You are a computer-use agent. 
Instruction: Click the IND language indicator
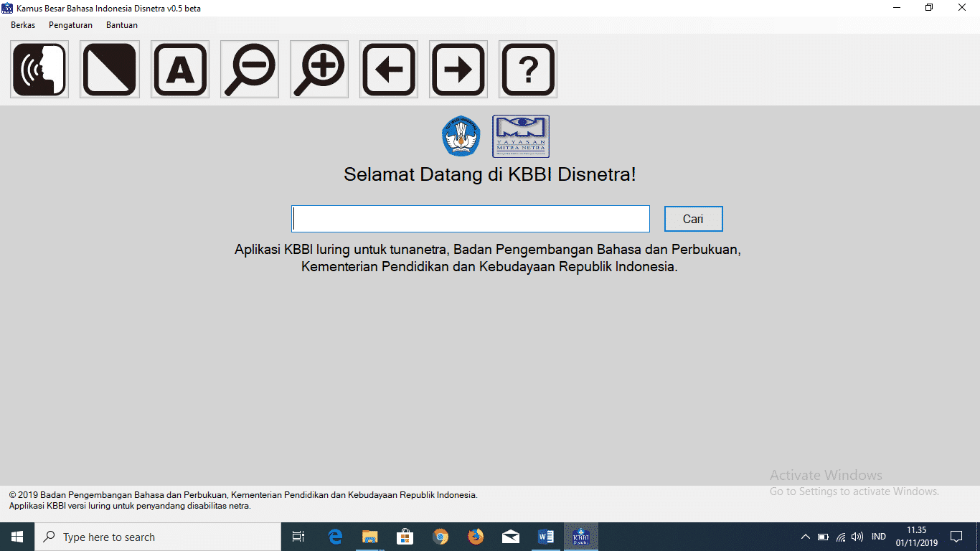[878, 537]
